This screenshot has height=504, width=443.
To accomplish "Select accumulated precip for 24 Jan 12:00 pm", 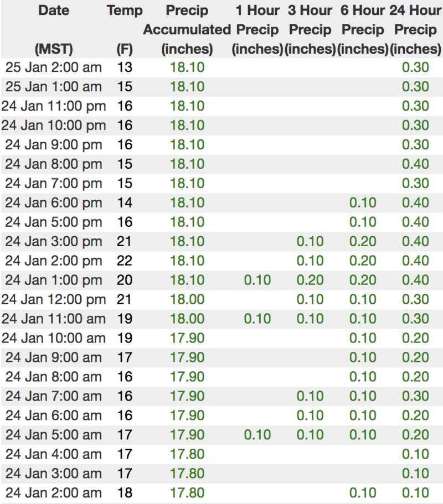I will click(187, 299).
